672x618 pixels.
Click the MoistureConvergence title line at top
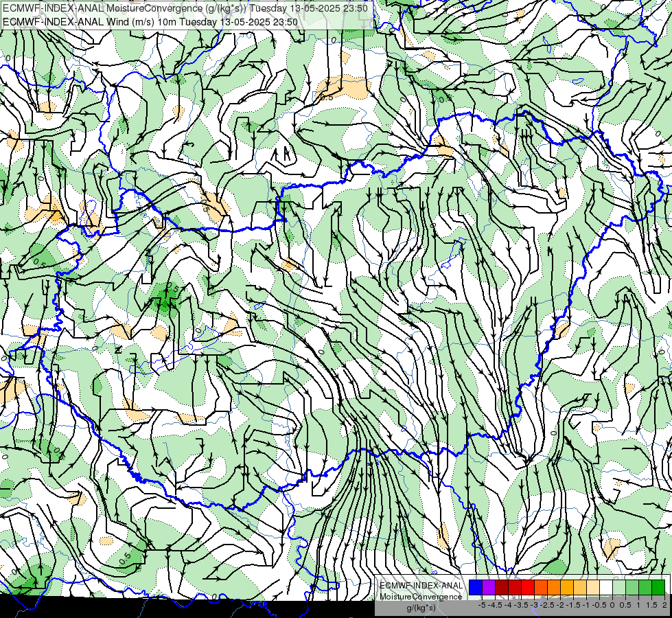(185, 8)
